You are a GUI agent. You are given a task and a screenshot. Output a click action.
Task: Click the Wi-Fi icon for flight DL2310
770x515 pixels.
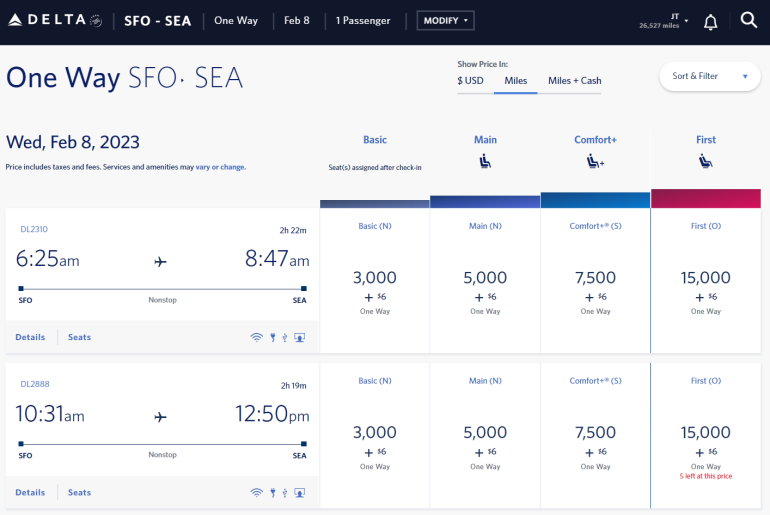(x=256, y=338)
